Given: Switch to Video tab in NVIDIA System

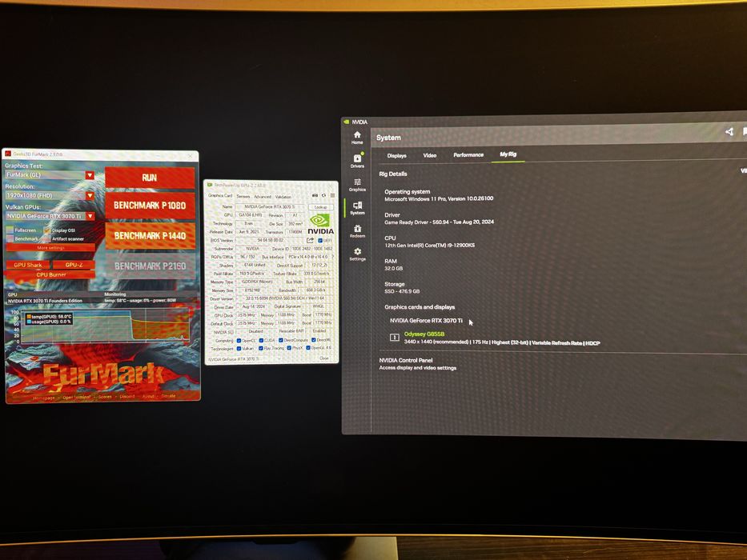Looking at the screenshot, I should point(429,155).
